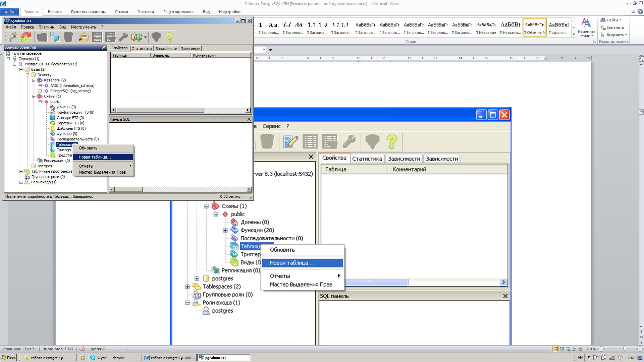The height and width of the screenshot is (362, 644).
Task: Click the pgAdmin Maintenance wrench icon
Action: 123,37
